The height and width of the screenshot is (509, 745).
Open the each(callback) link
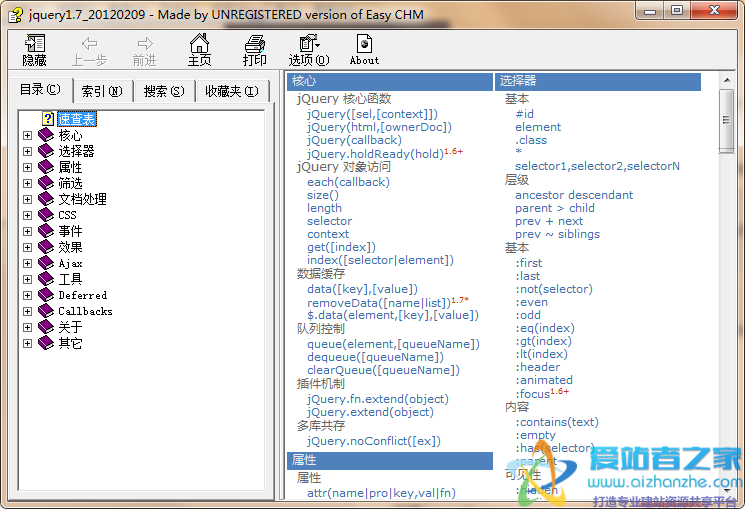tap(348, 182)
